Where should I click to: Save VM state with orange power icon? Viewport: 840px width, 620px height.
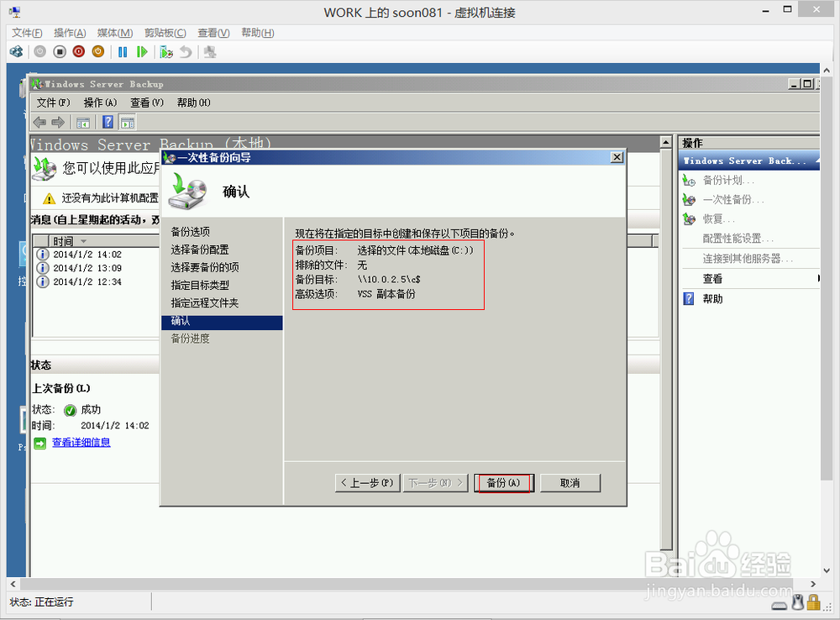point(98,52)
